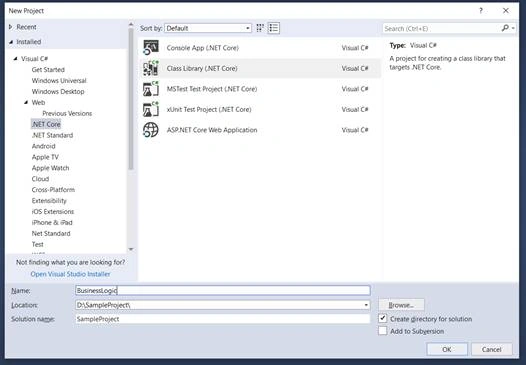
Task: Open the Location path dropdown arrow
Action: (x=366, y=305)
